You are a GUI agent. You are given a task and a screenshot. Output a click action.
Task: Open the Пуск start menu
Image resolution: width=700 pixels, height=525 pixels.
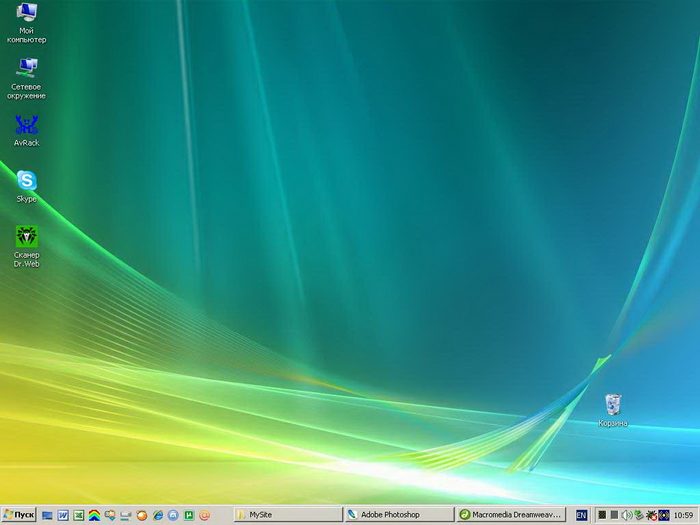click(19, 515)
